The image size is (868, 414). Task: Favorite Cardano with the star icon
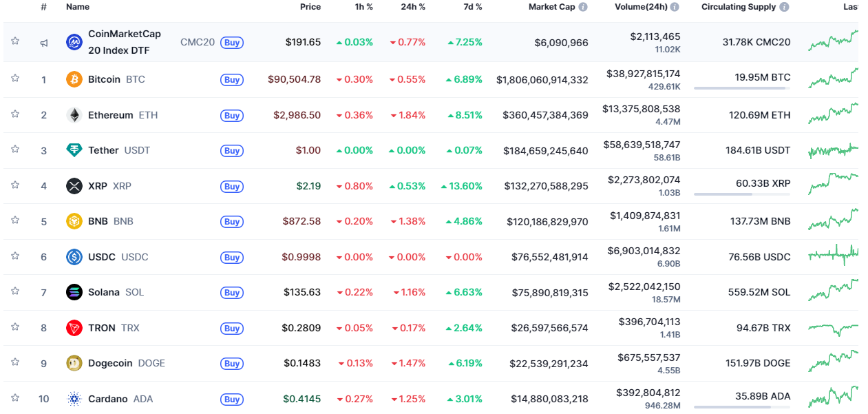[x=15, y=398]
